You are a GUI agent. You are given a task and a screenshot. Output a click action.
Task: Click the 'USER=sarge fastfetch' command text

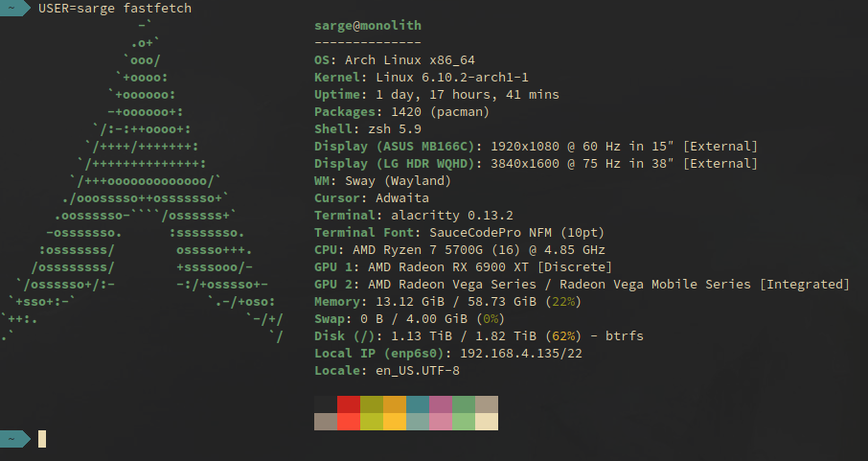pos(114,9)
